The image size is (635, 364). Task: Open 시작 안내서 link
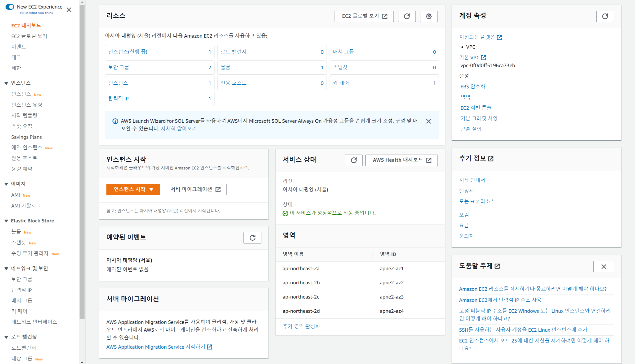tap(472, 180)
